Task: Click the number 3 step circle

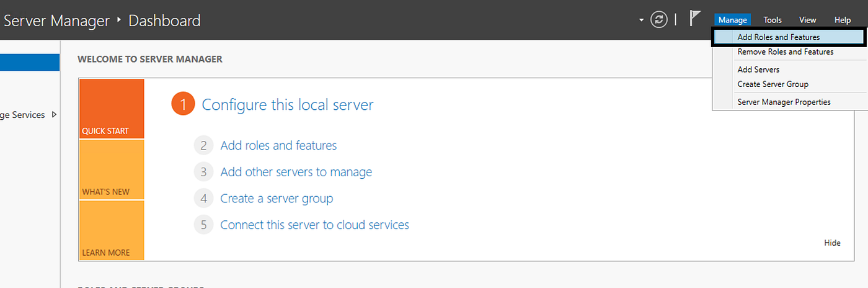Action: (x=203, y=172)
